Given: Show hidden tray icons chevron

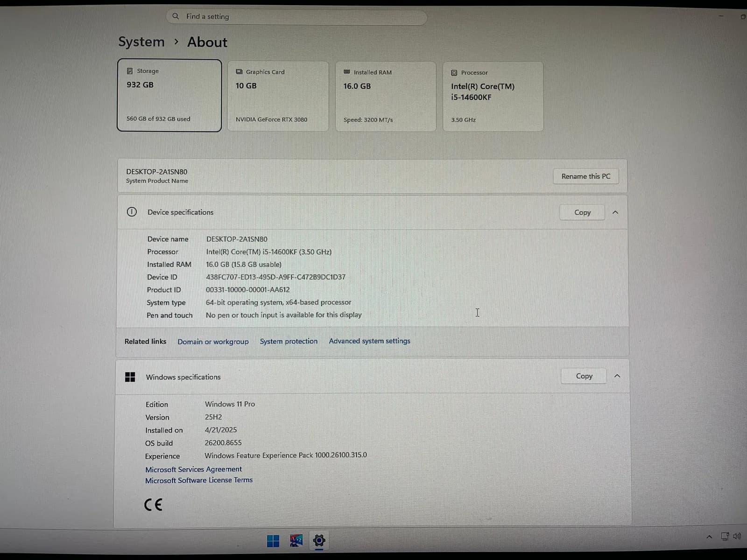Looking at the screenshot, I should tap(709, 537).
